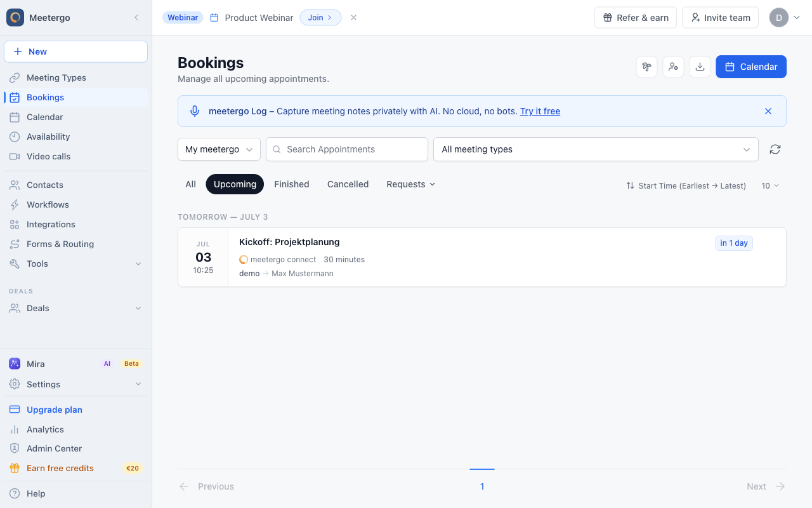Image resolution: width=812 pixels, height=508 pixels.
Task: Open Analytics page
Action: point(76,429)
